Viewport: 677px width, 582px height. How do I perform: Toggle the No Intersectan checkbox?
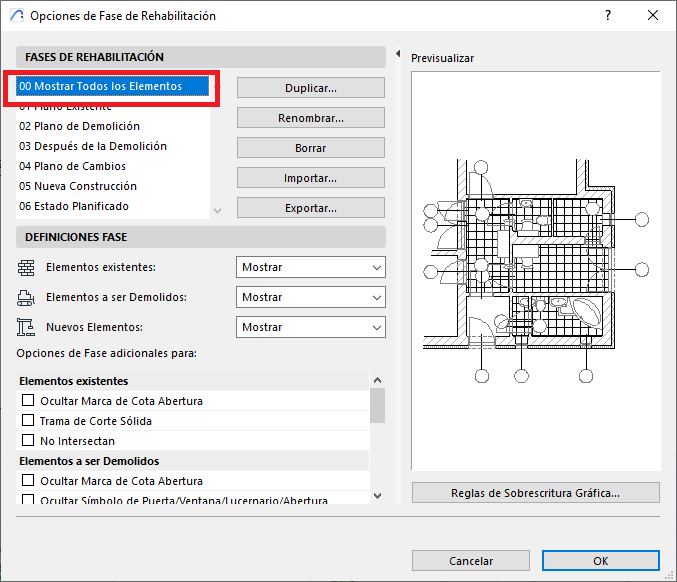coord(28,441)
